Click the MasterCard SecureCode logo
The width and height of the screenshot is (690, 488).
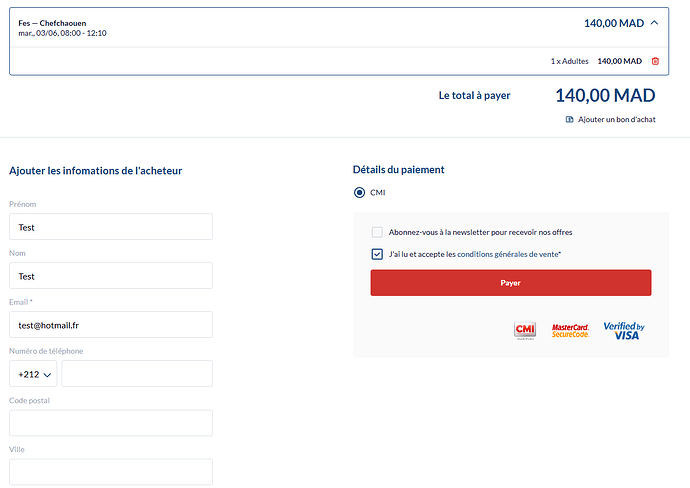pos(570,331)
